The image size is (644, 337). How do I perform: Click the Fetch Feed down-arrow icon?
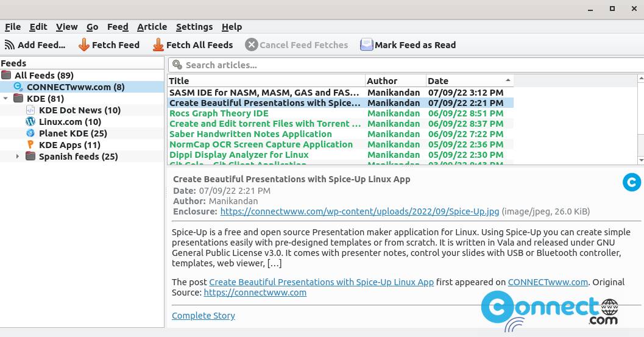click(84, 45)
